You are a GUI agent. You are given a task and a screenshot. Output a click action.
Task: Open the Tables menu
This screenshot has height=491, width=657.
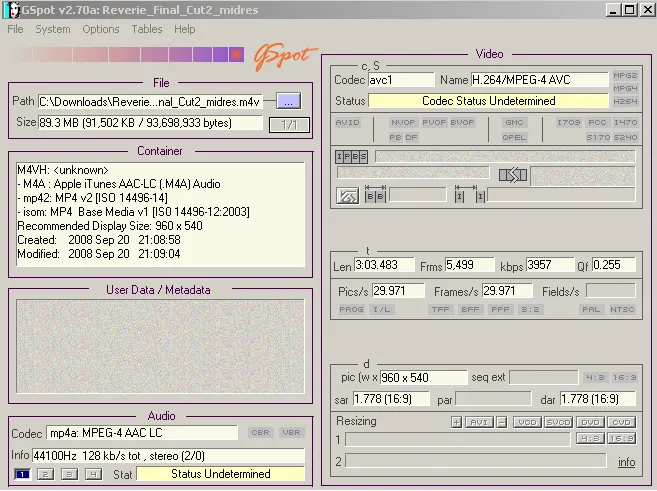pos(147,29)
